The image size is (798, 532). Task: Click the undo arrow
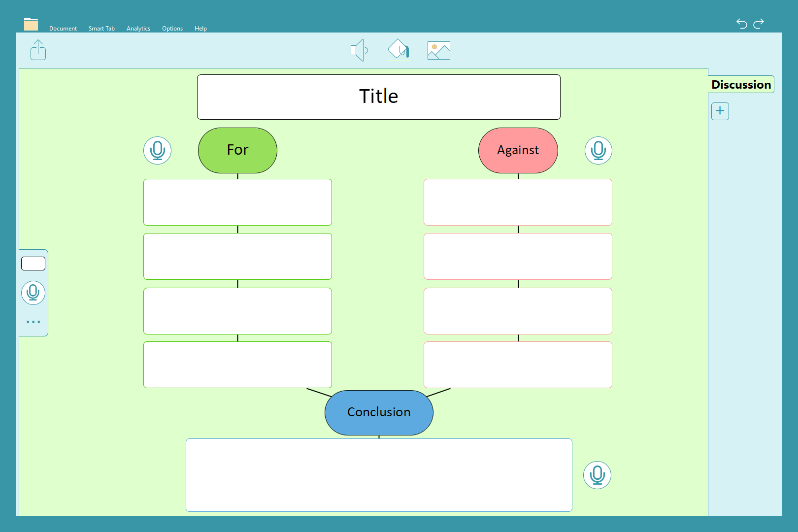(741, 24)
